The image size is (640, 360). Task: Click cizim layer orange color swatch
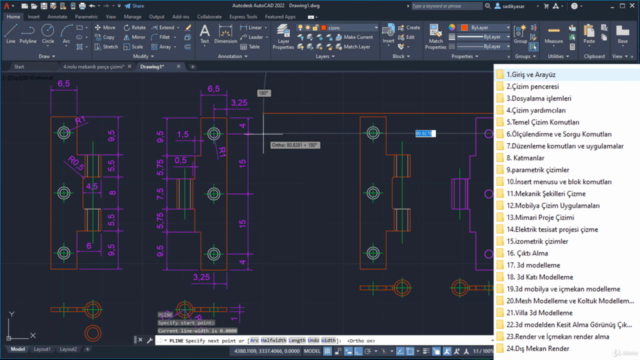click(x=323, y=27)
